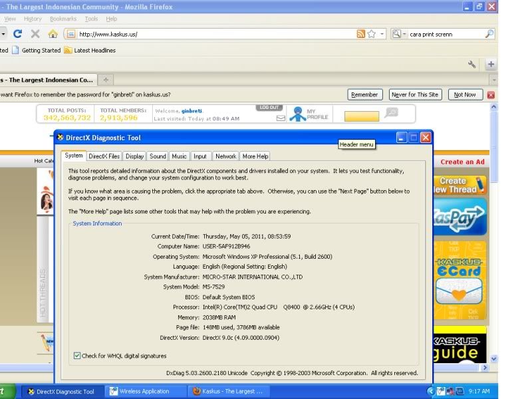Switch to the Input tab
The height and width of the screenshot is (399, 532).
[200, 156]
